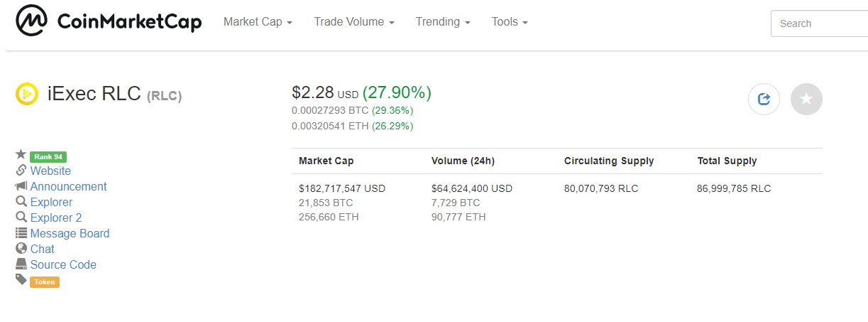Open the Trade Volume dropdown
This screenshot has width=868, height=322.
354,22
